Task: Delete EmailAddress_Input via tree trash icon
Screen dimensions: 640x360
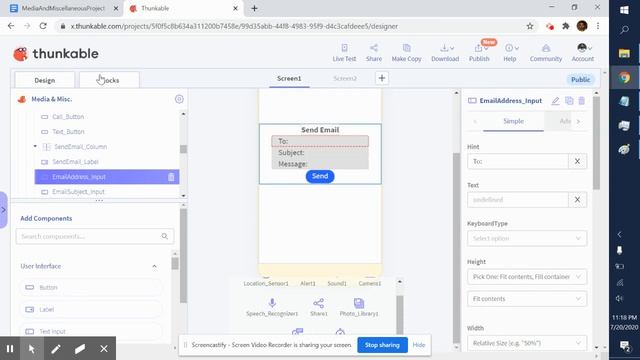Action: tap(171, 177)
